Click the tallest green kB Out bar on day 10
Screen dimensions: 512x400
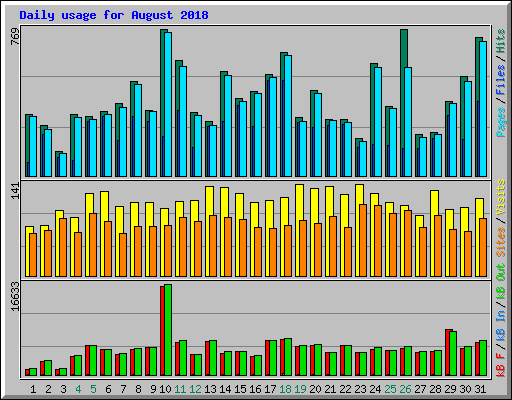(x=168, y=330)
